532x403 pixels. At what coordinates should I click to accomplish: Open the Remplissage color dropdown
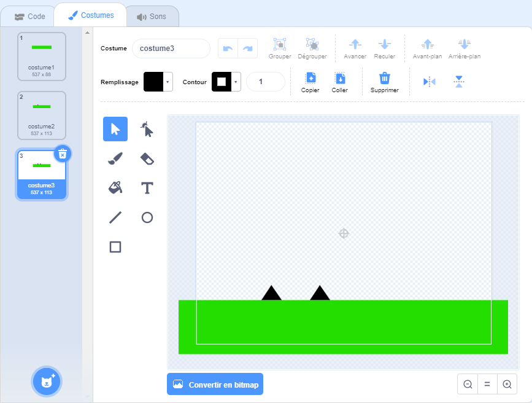pos(168,82)
